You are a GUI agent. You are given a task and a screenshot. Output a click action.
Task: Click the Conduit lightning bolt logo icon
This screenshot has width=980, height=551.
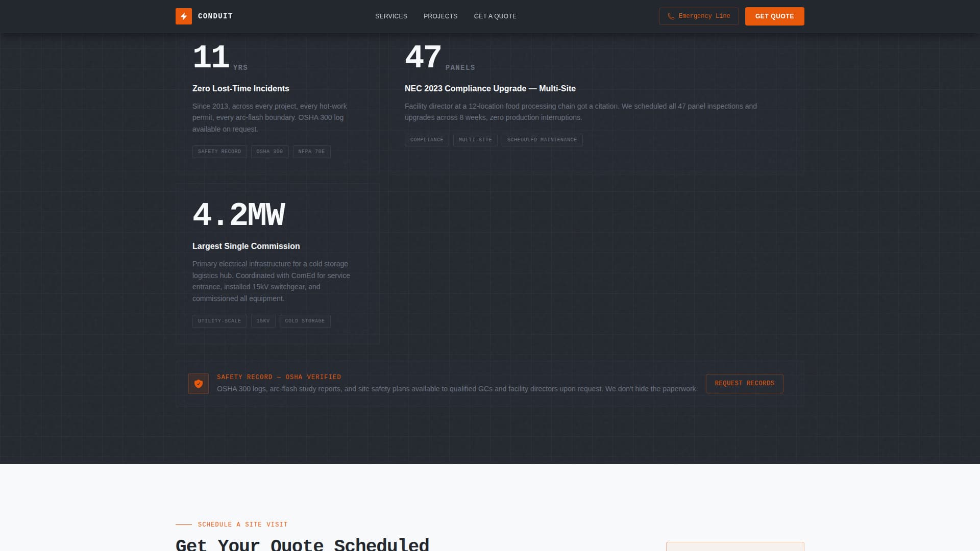pyautogui.click(x=184, y=16)
